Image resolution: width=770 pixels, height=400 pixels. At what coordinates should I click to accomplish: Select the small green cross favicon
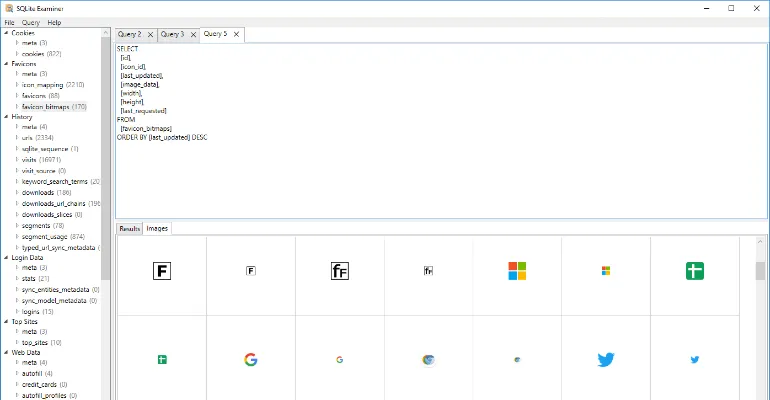(162, 360)
